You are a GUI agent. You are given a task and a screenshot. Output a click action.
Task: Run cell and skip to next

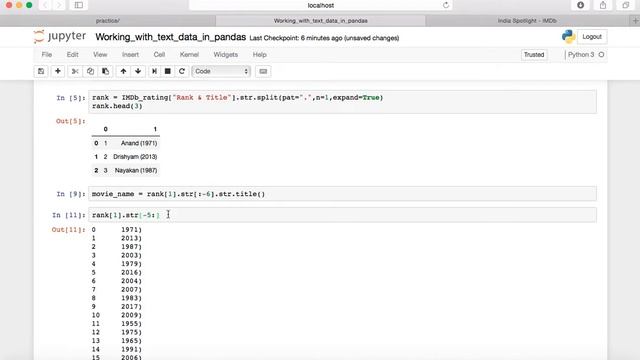154,71
